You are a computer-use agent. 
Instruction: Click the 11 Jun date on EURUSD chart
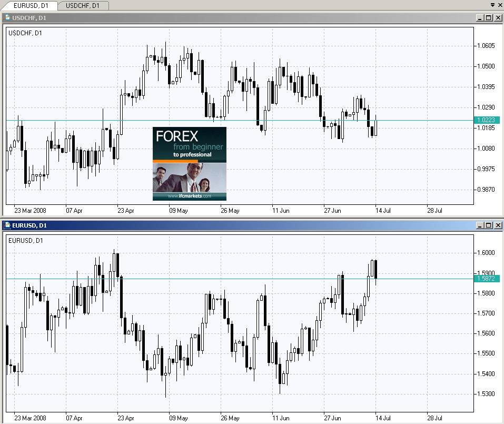(x=281, y=418)
